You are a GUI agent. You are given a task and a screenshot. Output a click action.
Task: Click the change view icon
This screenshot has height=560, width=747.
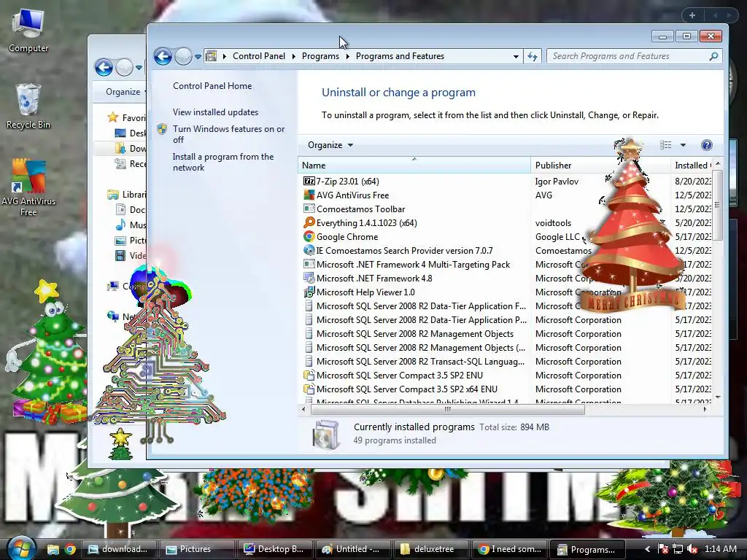(x=665, y=145)
